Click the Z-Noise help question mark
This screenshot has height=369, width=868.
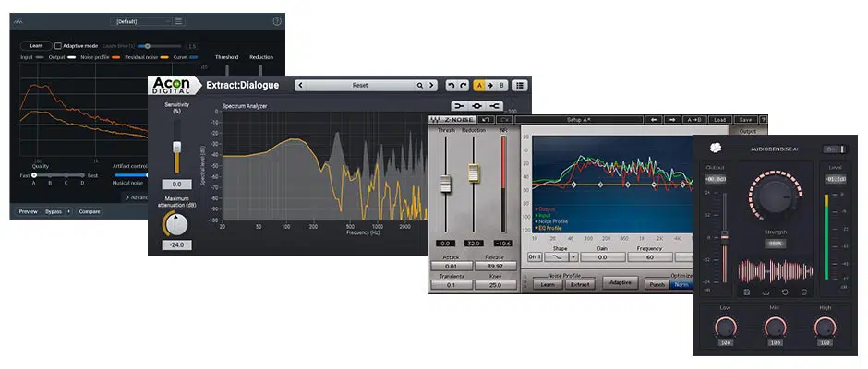[764, 120]
